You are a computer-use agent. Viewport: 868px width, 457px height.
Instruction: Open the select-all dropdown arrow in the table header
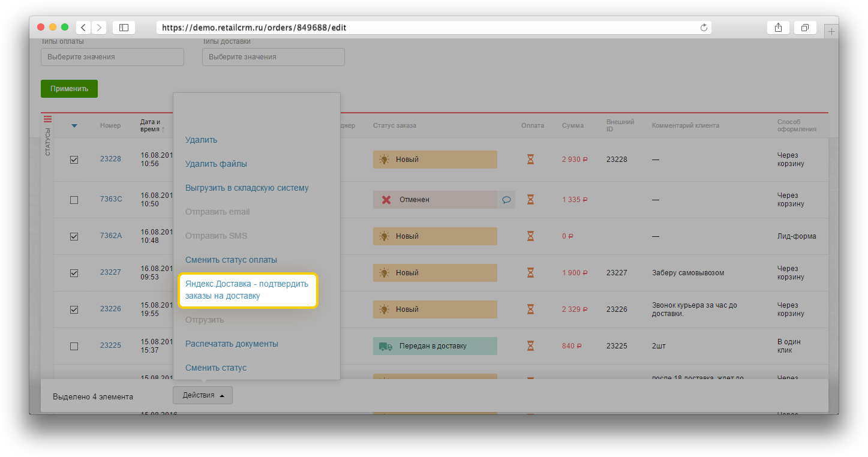pyautogui.click(x=74, y=126)
